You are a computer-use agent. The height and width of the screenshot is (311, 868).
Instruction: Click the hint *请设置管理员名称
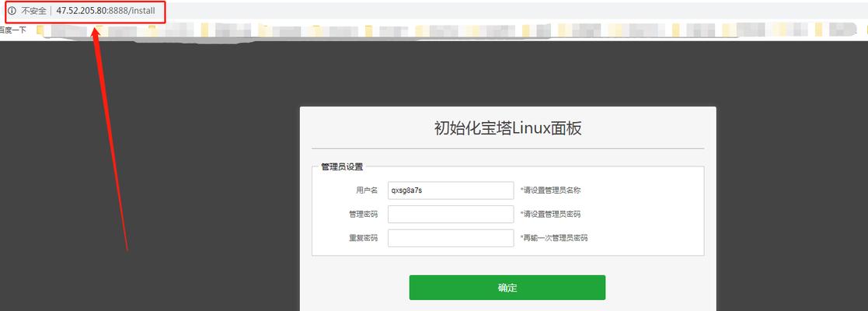550,190
